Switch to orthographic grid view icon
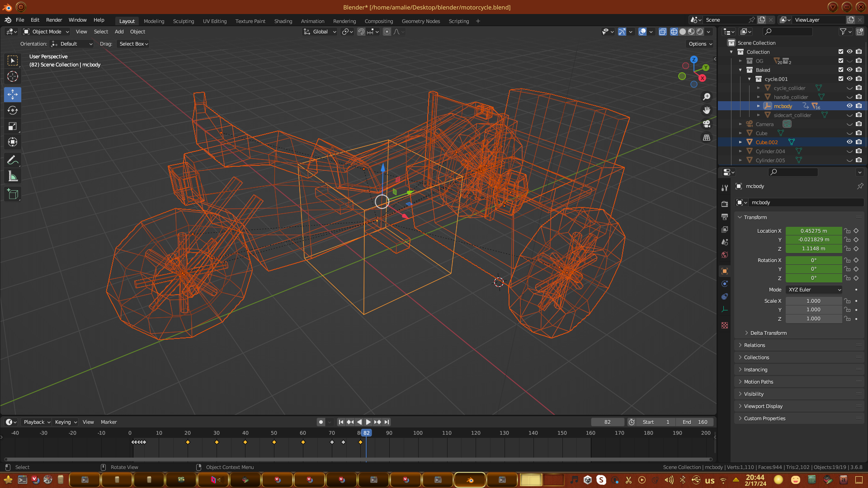 (707, 137)
